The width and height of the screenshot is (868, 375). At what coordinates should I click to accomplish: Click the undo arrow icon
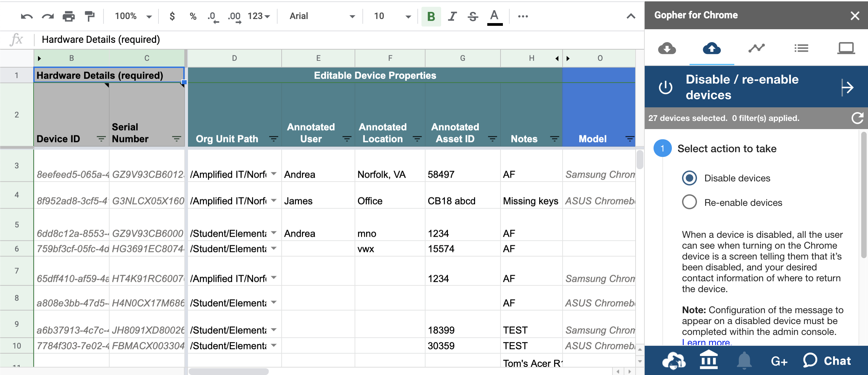[x=26, y=16]
